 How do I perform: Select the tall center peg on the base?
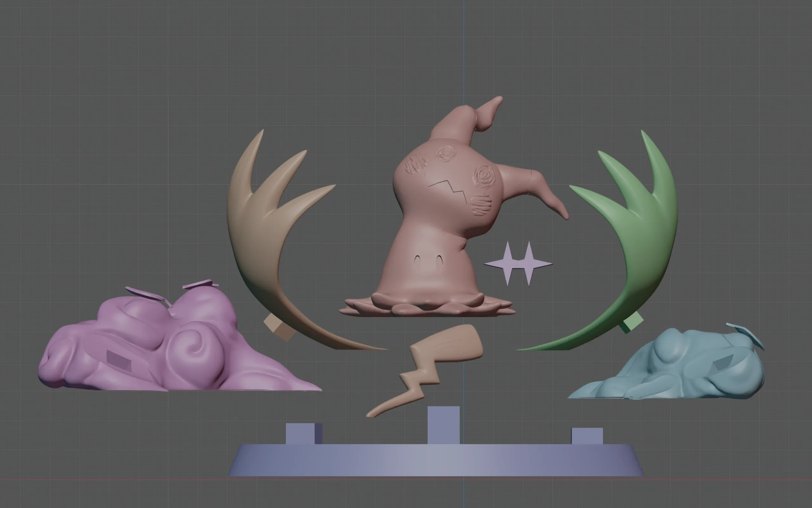click(443, 425)
